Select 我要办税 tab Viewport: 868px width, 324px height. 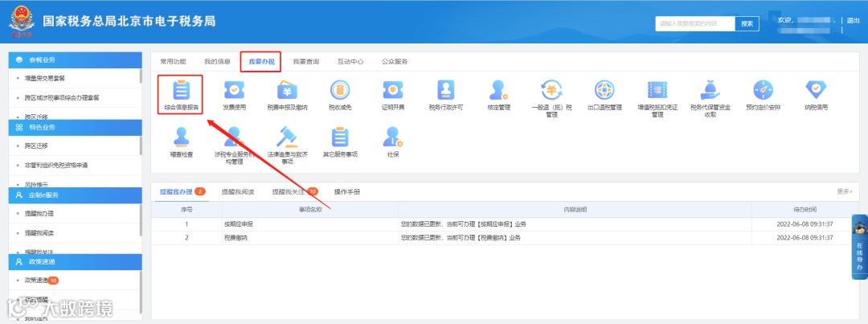[261, 61]
